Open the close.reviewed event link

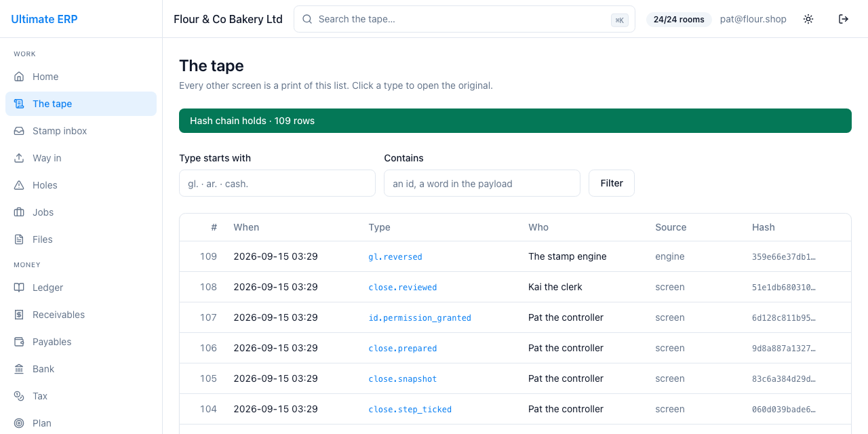coord(403,288)
